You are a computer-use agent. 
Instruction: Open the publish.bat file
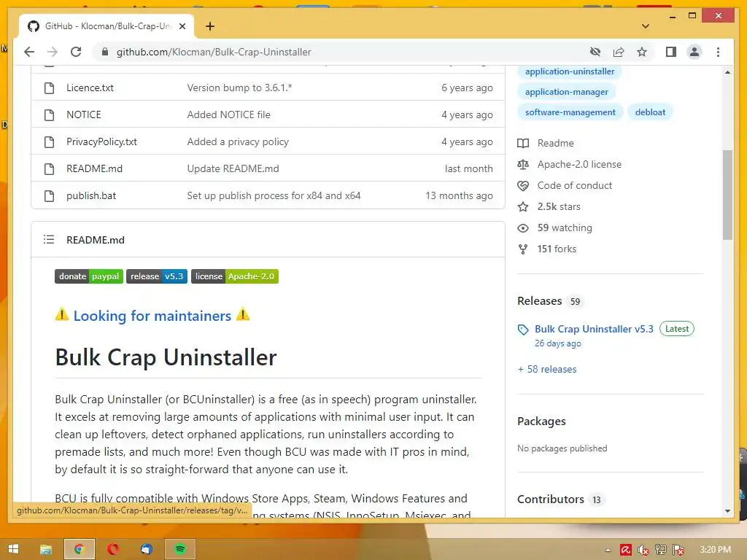(91, 195)
